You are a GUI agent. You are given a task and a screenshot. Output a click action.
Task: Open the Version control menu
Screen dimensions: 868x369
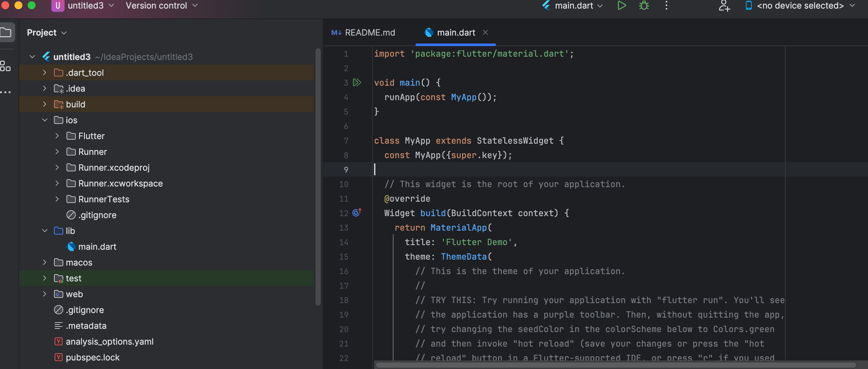click(161, 6)
